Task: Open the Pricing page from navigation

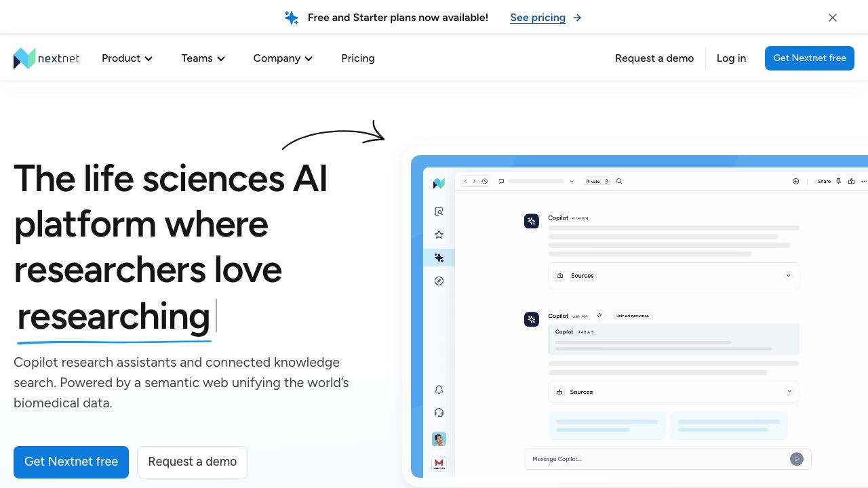Action: (358, 58)
